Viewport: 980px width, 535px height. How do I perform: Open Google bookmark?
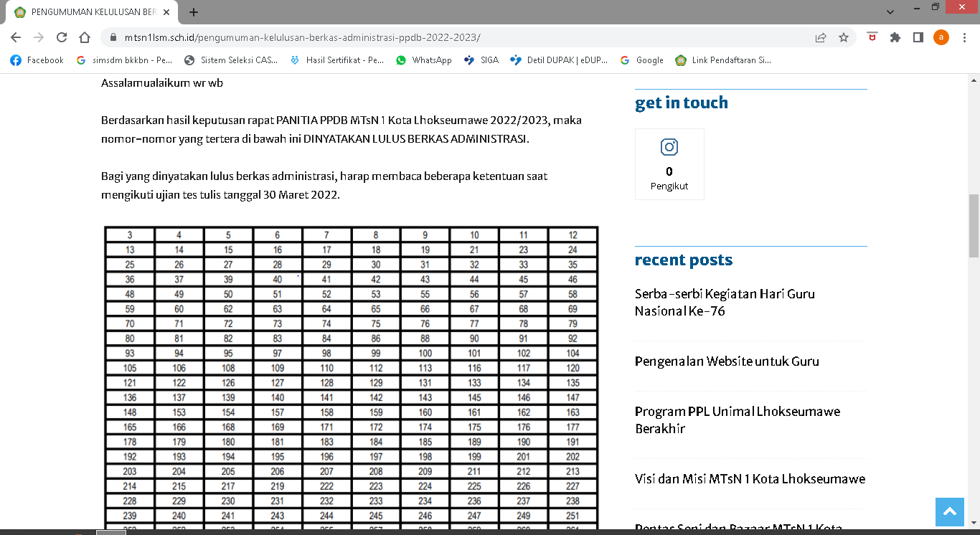(642, 60)
